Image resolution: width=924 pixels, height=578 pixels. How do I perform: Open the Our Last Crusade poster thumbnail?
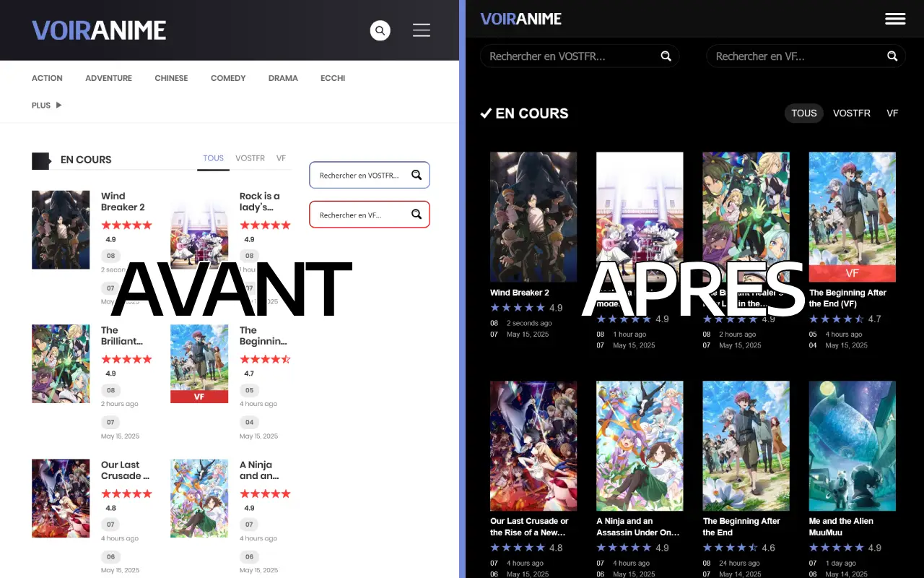[x=533, y=446]
